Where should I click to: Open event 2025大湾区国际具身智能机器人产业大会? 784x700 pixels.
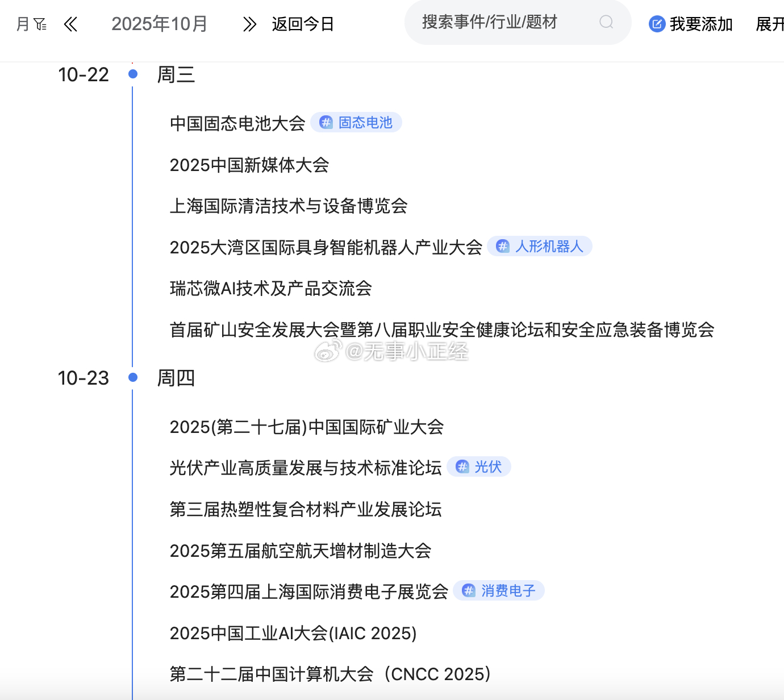(x=326, y=247)
